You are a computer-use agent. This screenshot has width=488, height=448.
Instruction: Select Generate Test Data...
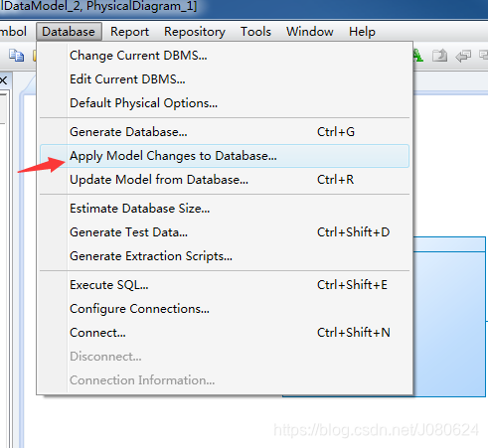(225, 232)
